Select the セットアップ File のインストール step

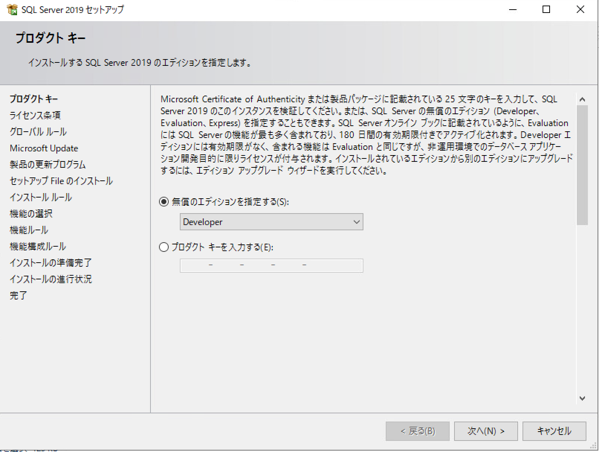61,181
